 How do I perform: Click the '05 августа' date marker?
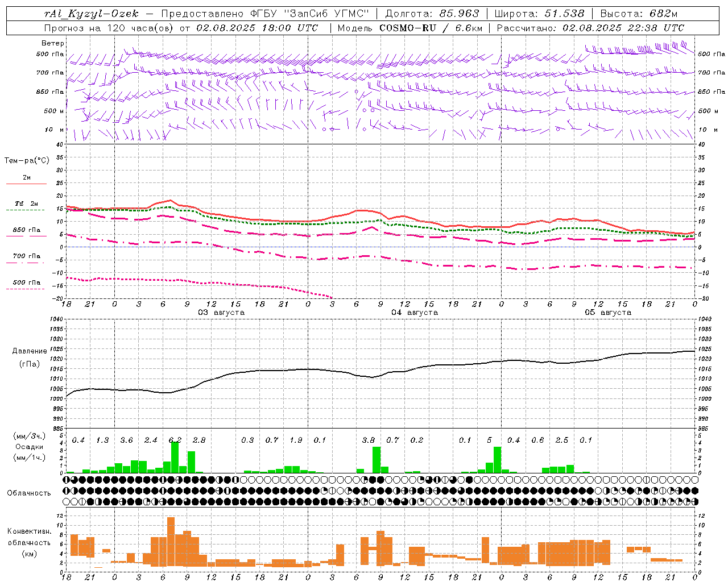tap(607, 313)
